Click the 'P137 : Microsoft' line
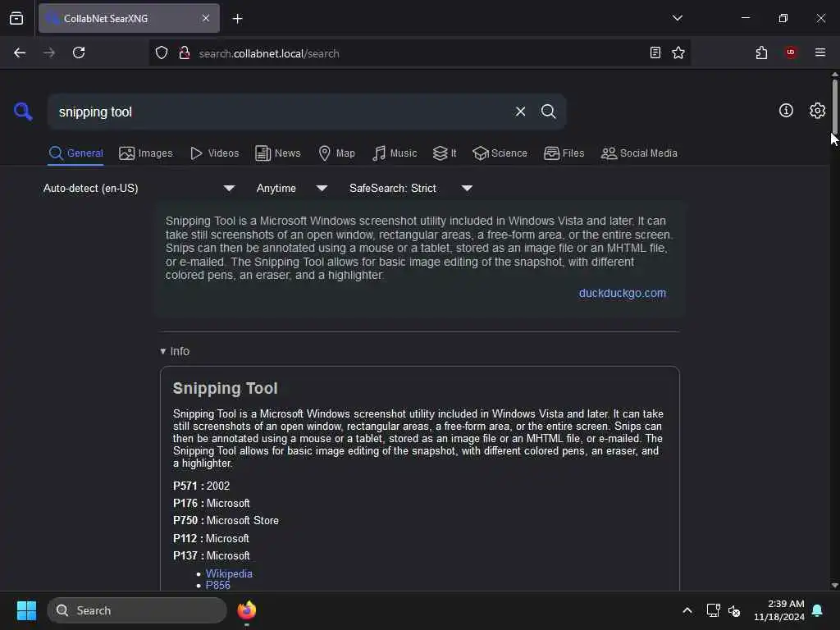Viewport: 840px width, 630px height. (x=211, y=555)
